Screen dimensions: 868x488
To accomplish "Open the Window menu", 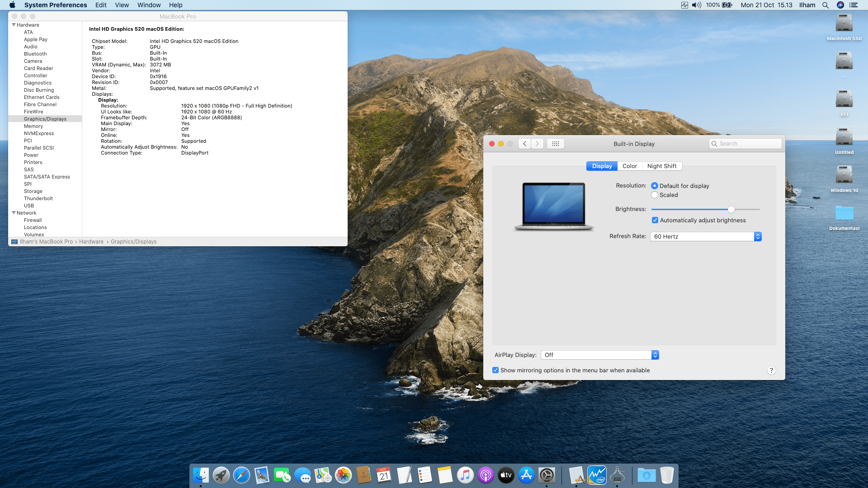I will (x=149, y=5).
